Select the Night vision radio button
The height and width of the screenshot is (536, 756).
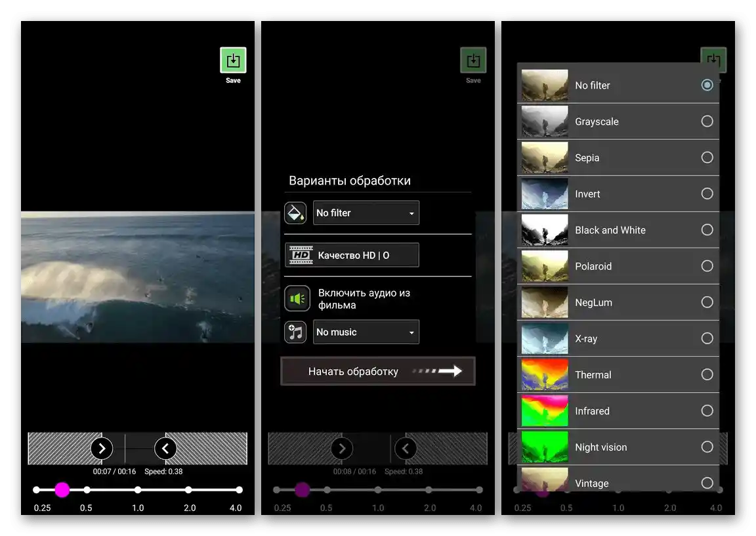tap(707, 447)
